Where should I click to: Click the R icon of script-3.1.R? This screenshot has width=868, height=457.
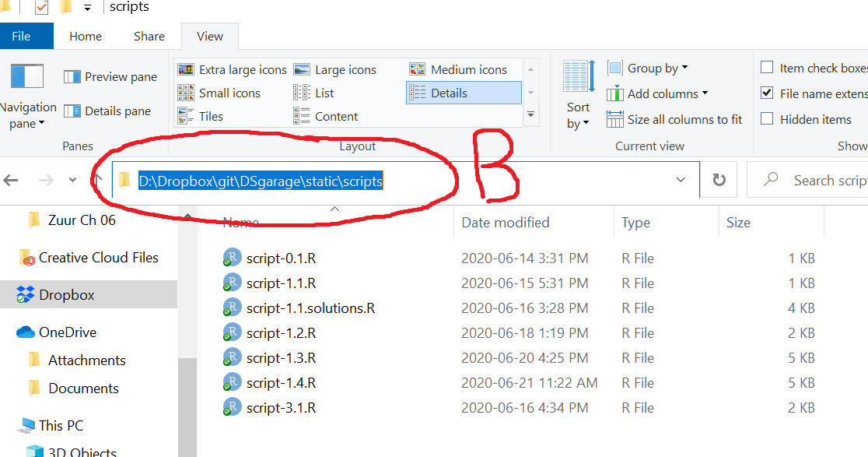tap(232, 407)
